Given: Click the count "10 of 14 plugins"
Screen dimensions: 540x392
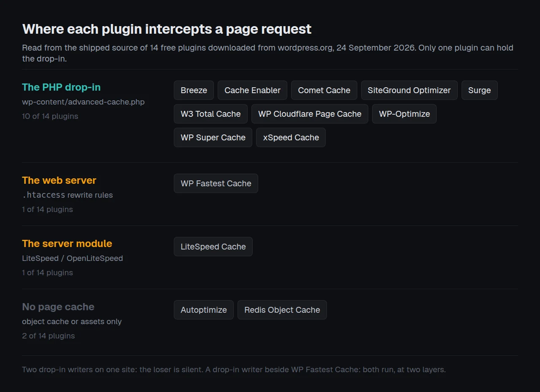Looking at the screenshot, I should tap(50, 116).
